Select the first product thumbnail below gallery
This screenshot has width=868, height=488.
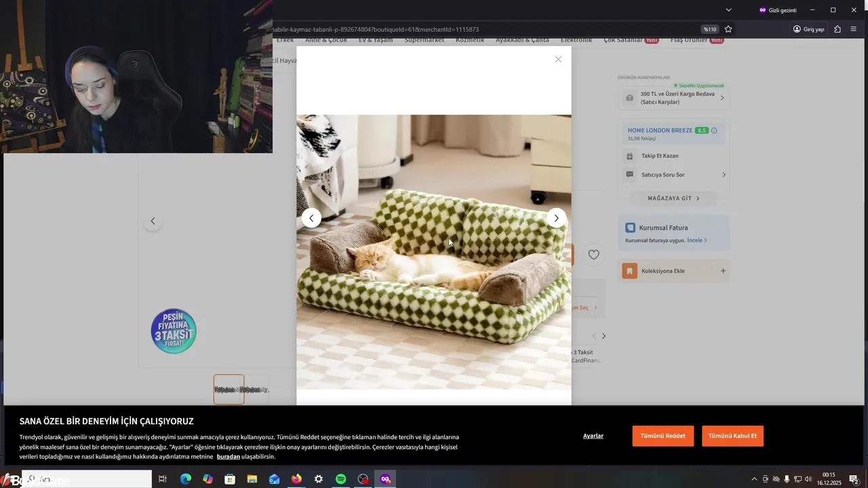click(x=229, y=390)
